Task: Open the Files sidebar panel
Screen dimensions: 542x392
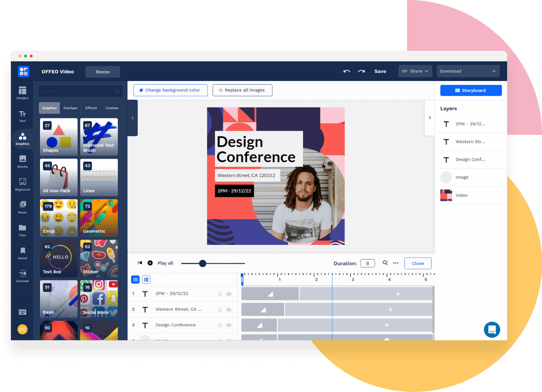Action: pos(22,230)
